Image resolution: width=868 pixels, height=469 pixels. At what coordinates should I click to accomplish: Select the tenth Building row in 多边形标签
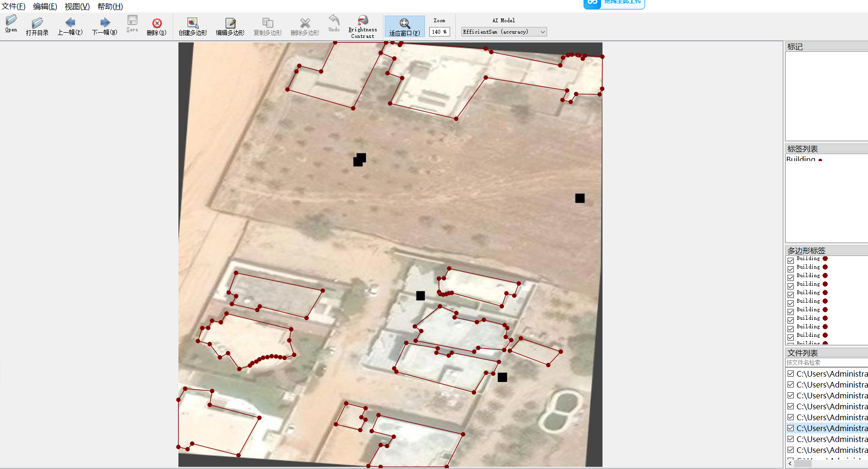pyautogui.click(x=827, y=335)
